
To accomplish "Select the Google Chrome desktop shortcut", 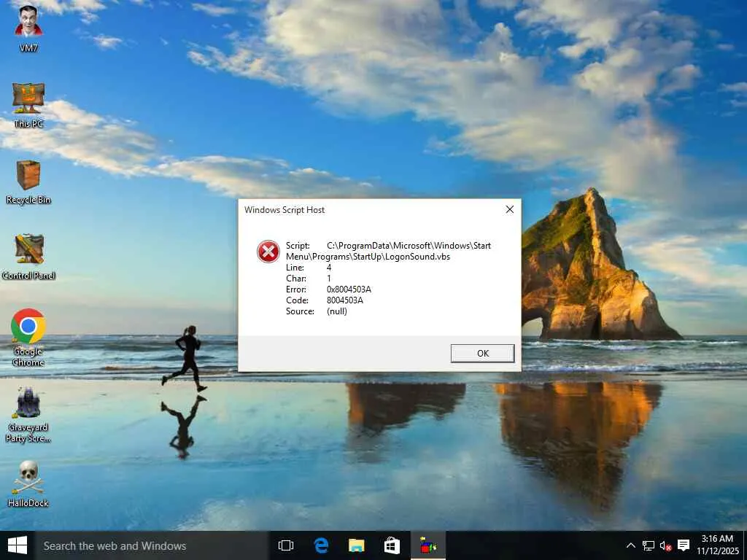I will click(x=28, y=337).
